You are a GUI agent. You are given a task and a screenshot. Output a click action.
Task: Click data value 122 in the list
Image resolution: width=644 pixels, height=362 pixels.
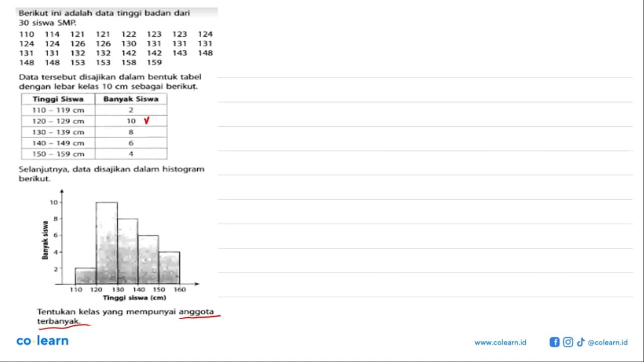tap(129, 34)
